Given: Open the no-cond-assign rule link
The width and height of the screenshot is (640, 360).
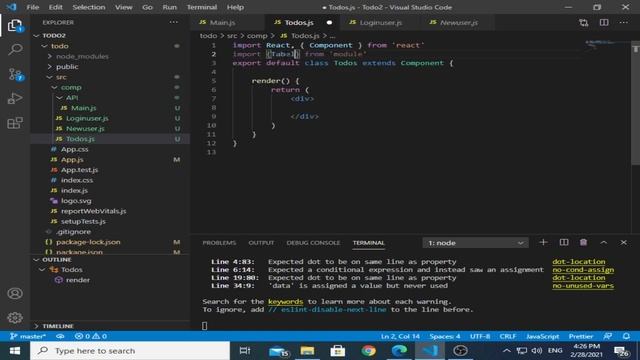Looking at the screenshot, I should (583, 270).
